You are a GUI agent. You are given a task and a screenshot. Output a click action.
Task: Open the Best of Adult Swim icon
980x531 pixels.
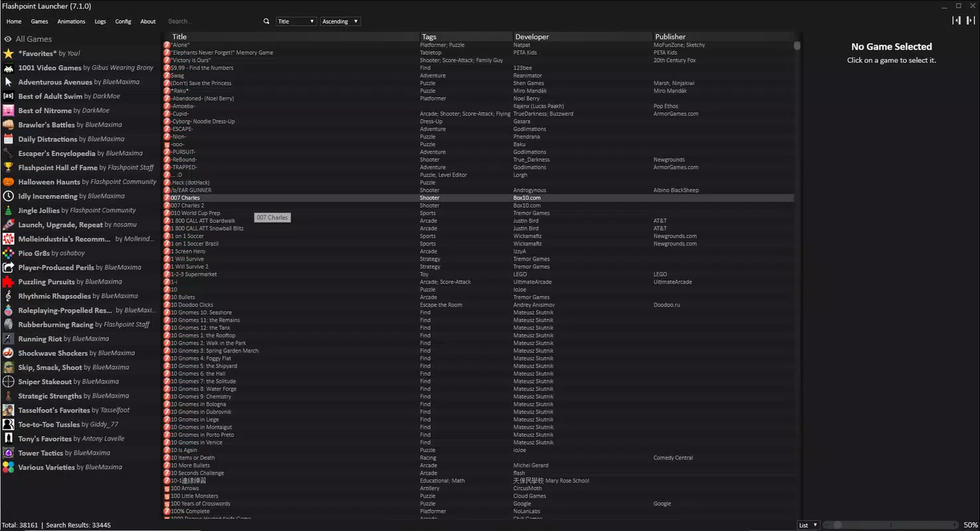(x=8, y=96)
